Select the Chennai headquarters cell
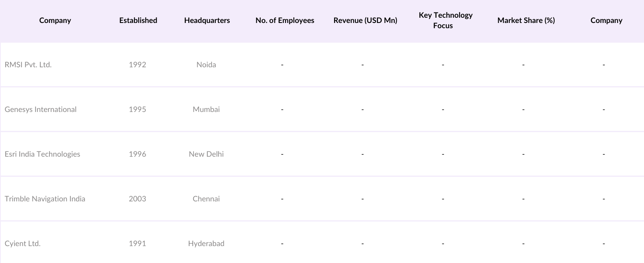The image size is (644, 263). (206, 199)
